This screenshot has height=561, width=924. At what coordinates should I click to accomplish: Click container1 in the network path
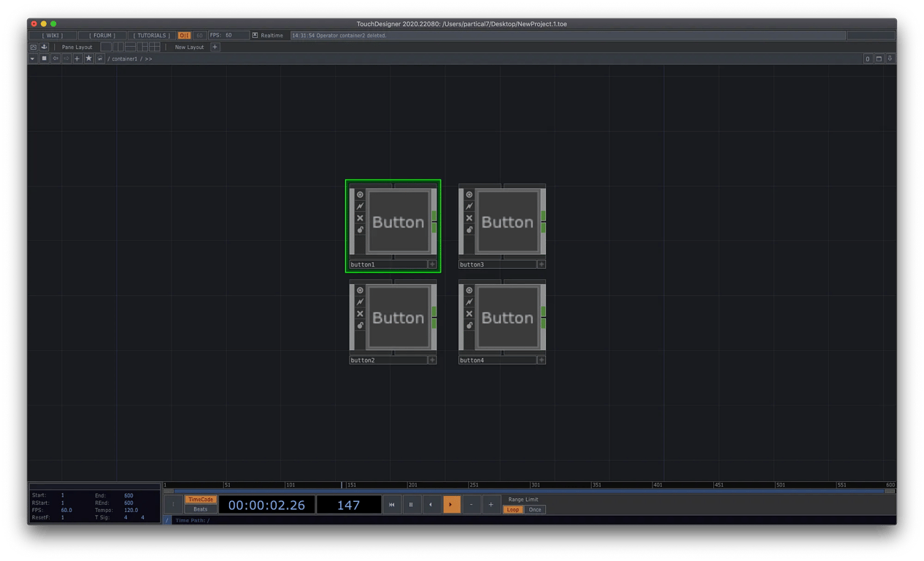tap(124, 58)
